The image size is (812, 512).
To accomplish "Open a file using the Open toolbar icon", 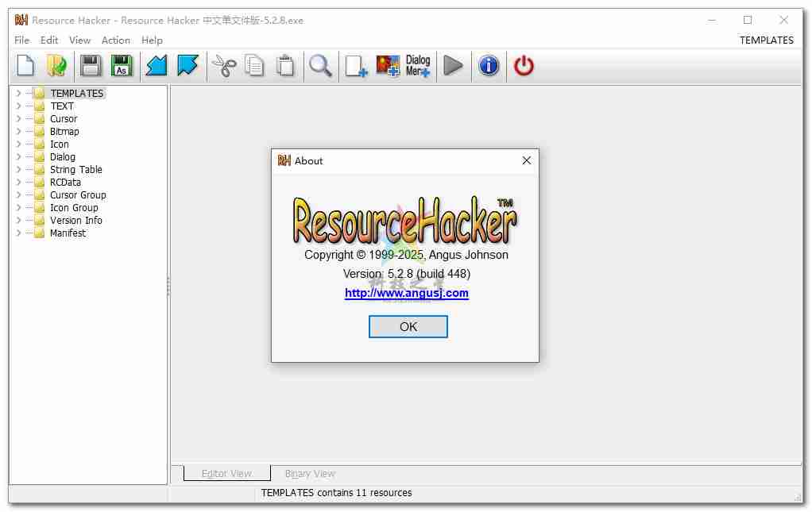I will tap(56, 66).
